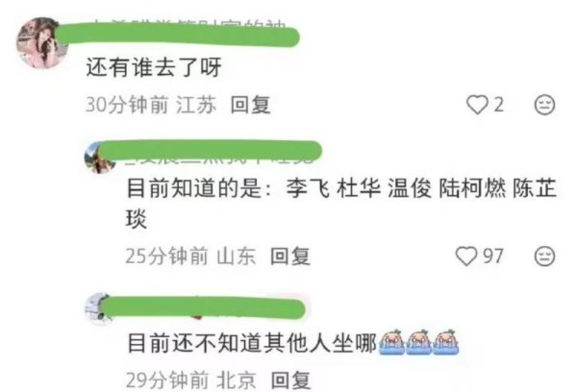Open the first commenter's redacted username

tap(177, 35)
